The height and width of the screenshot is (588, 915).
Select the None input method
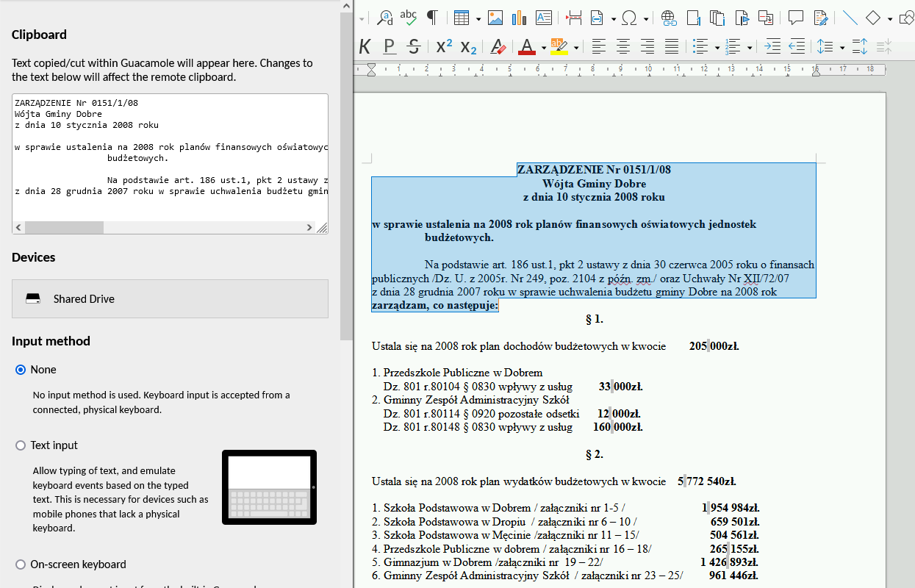(x=21, y=370)
